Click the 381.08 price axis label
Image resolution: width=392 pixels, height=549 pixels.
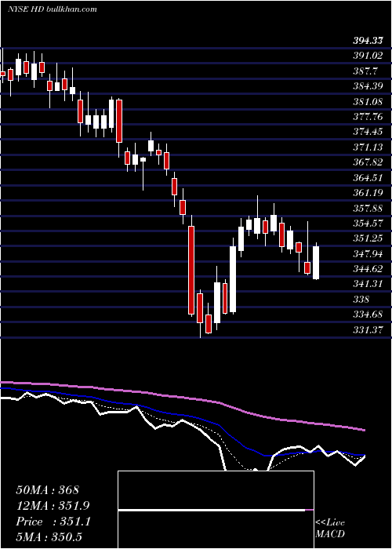point(367,101)
